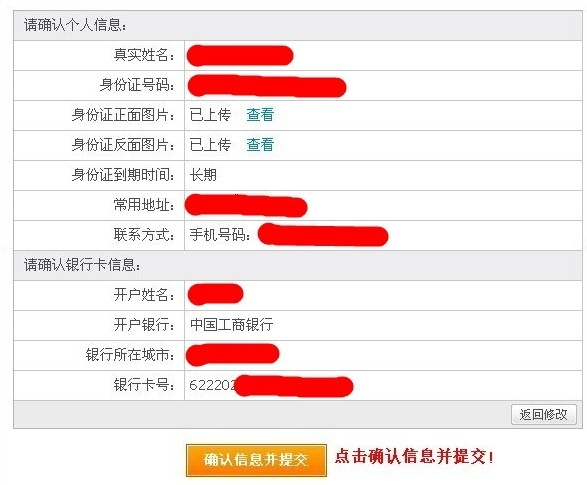The image size is (587, 485).
Task: Click the redacted 身份证号码 value
Action: (267, 86)
